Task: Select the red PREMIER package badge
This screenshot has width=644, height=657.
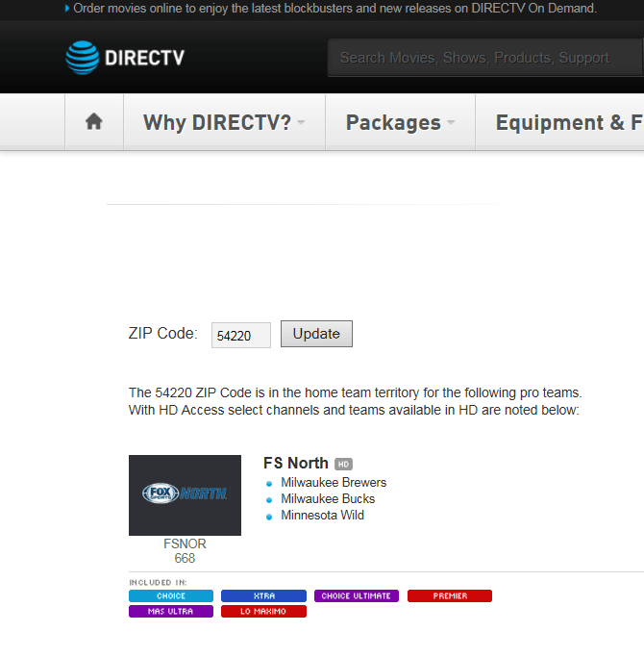Action: click(449, 596)
